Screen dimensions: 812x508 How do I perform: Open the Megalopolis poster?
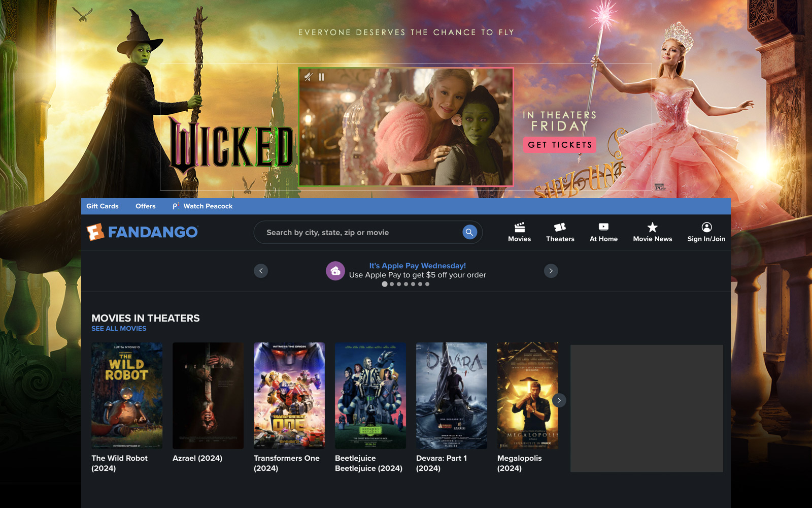[528, 396]
